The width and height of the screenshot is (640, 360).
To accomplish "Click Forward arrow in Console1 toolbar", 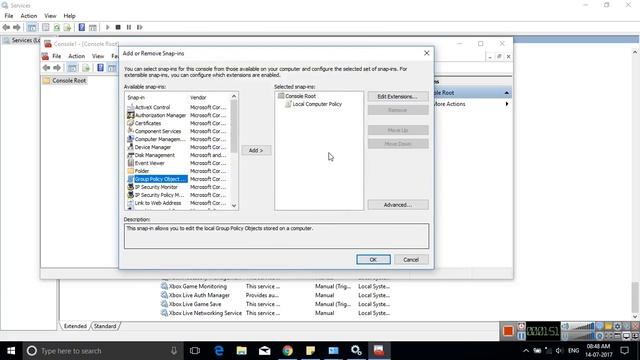I will (57, 68).
